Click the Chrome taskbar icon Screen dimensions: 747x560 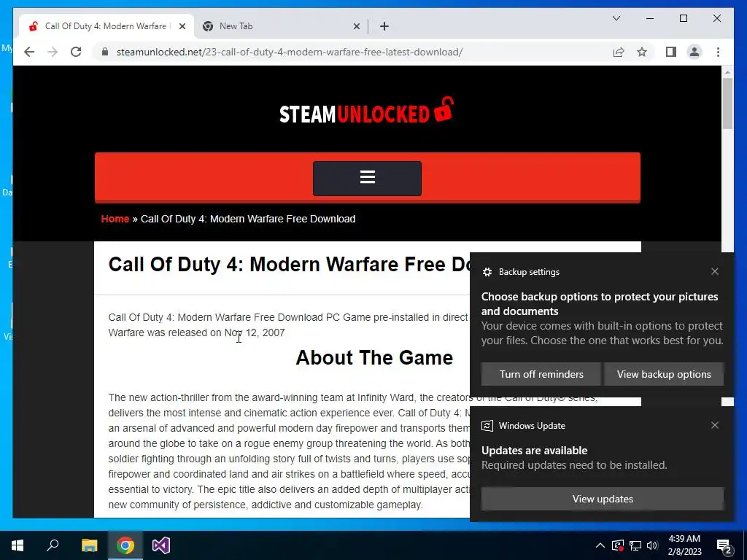125,545
